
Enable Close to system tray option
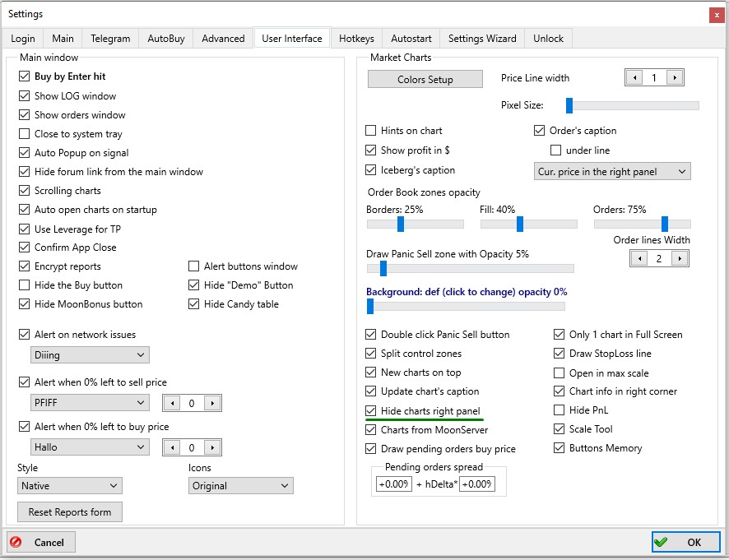click(x=25, y=134)
